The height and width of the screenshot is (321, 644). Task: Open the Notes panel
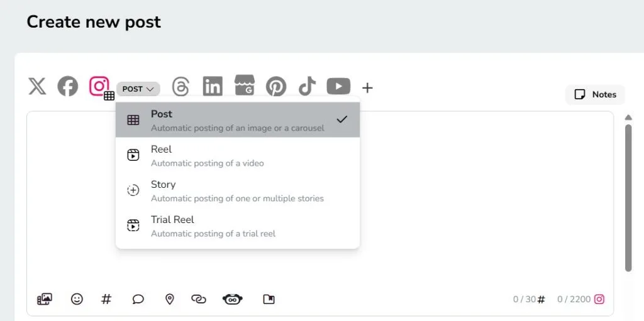tap(595, 95)
